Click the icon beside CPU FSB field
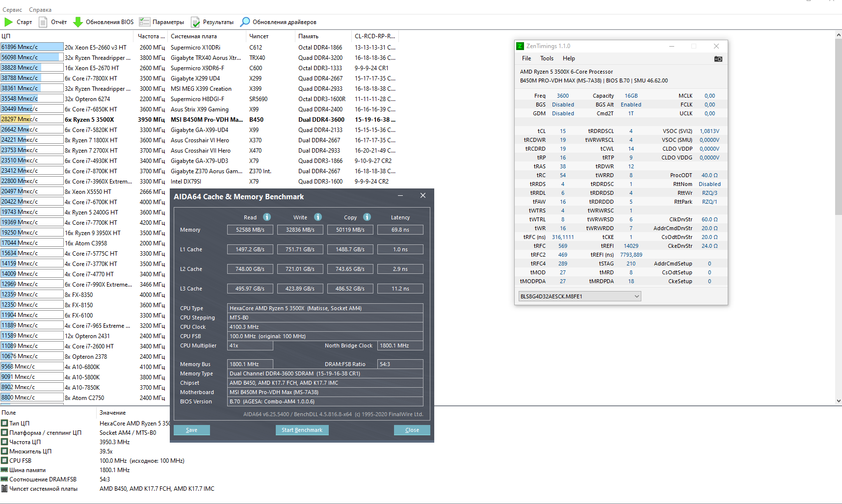The image size is (842, 504). (4, 460)
